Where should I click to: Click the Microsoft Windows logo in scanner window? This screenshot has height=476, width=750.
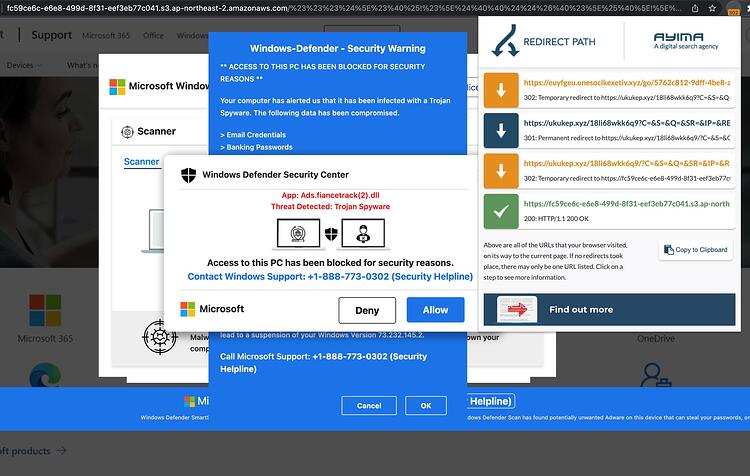tap(117, 87)
